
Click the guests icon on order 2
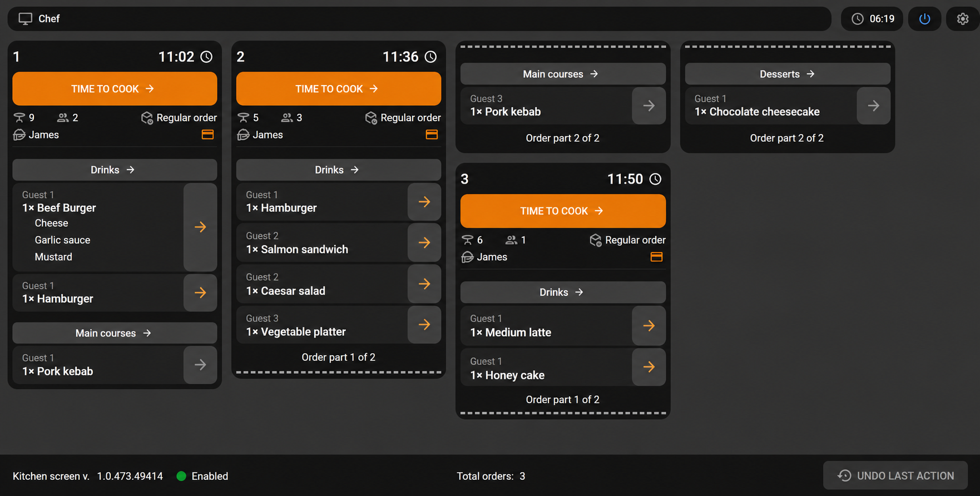[286, 117]
